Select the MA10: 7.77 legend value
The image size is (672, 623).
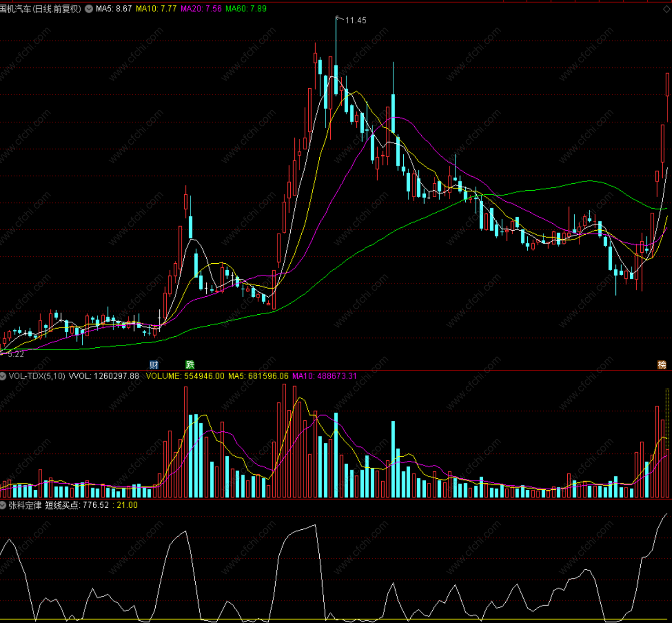pos(156,9)
